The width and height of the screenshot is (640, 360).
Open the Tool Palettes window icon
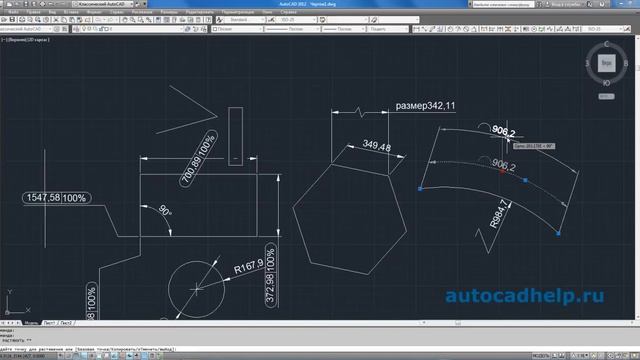(x=174, y=20)
